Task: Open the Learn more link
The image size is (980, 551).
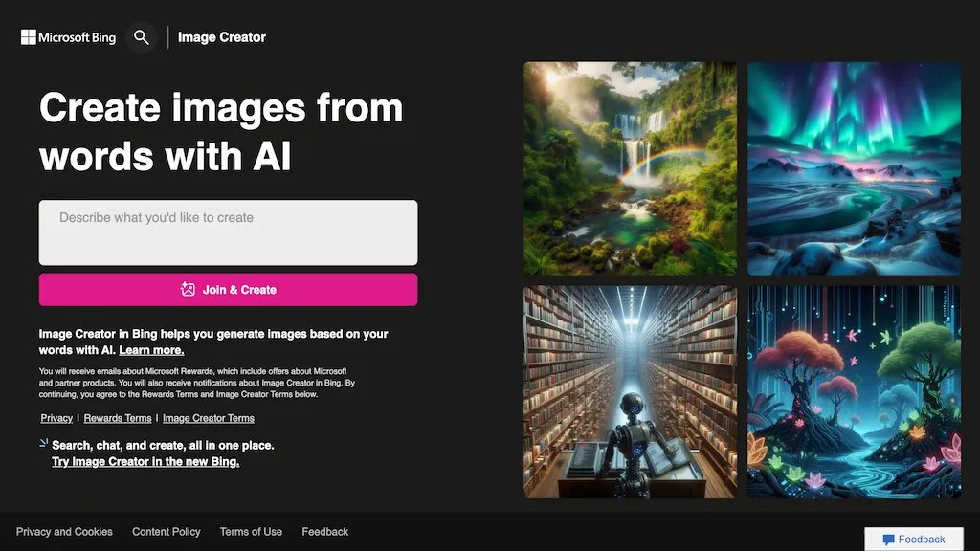Action: (151, 351)
